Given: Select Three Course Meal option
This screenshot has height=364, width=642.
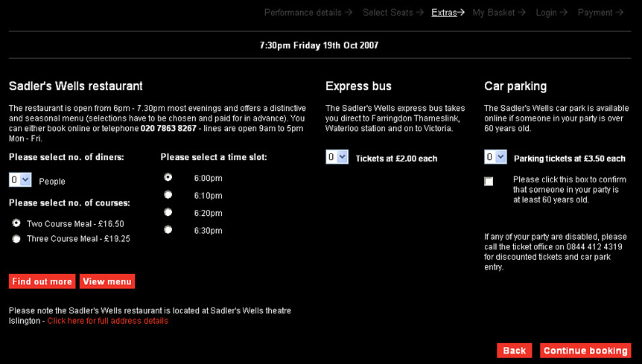Looking at the screenshot, I should click(16, 239).
